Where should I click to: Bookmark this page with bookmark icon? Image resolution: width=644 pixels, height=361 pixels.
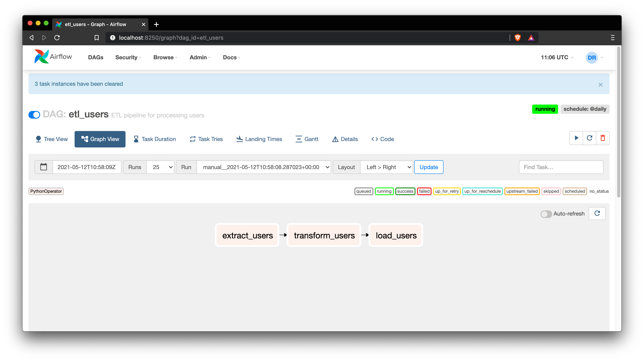[x=96, y=38]
